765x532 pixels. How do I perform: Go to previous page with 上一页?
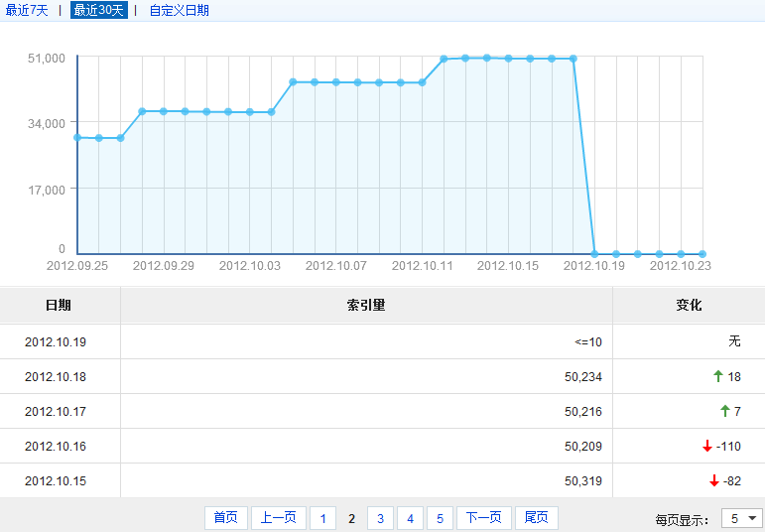[x=278, y=518]
